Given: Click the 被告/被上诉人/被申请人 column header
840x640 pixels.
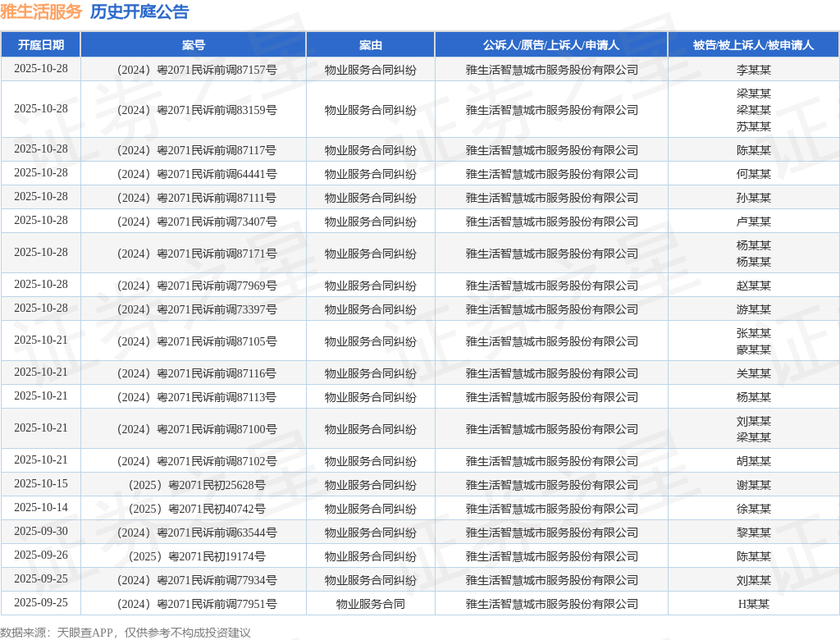Looking at the screenshot, I should click(753, 45).
